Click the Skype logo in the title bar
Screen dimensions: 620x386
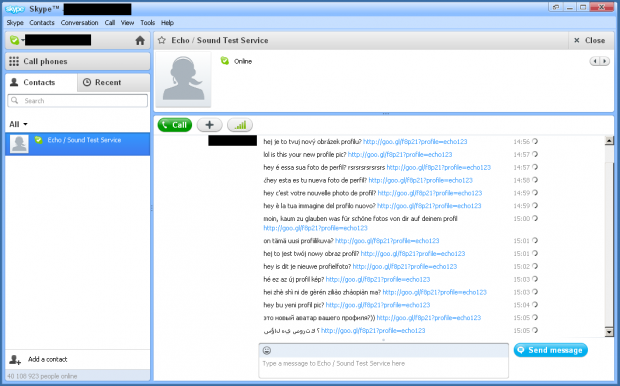pyautogui.click(x=15, y=9)
